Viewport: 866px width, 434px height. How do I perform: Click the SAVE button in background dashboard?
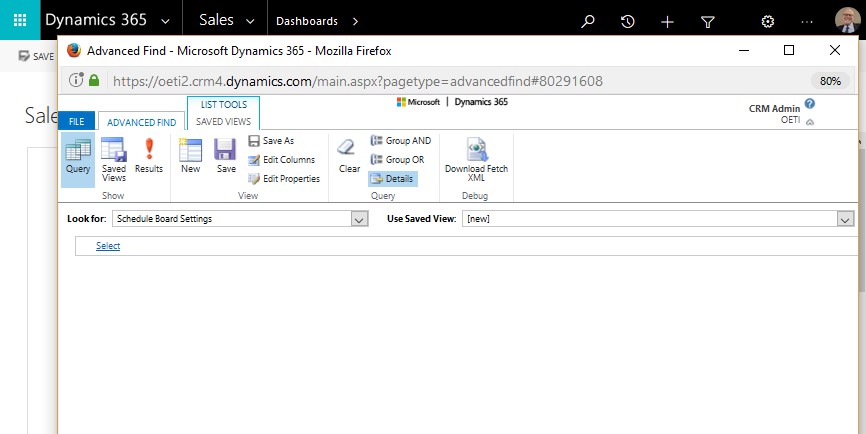[36, 56]
